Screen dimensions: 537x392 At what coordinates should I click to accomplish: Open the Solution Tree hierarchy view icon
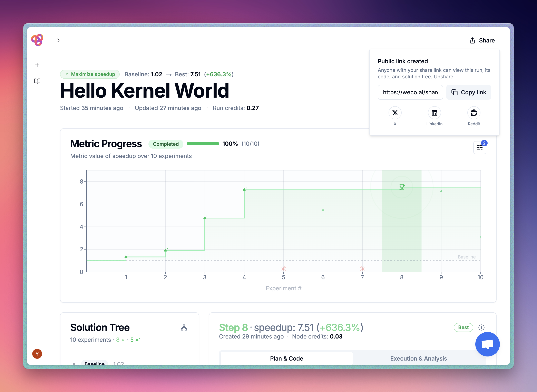(x=184, y=328)
